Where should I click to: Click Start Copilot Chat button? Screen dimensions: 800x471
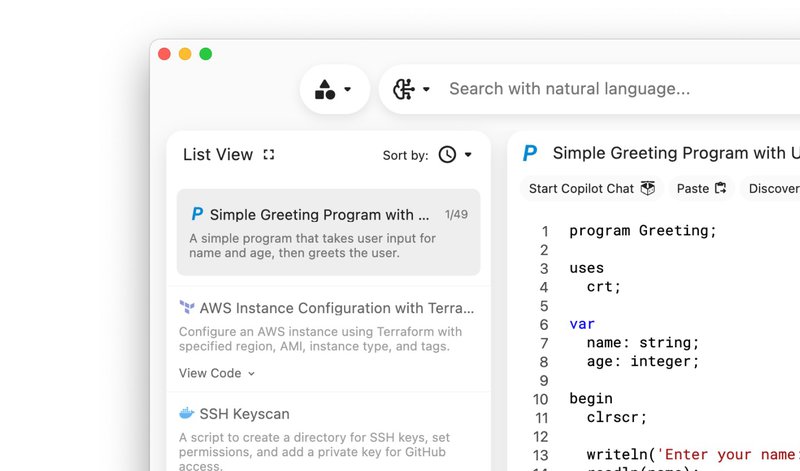point(591,188)
